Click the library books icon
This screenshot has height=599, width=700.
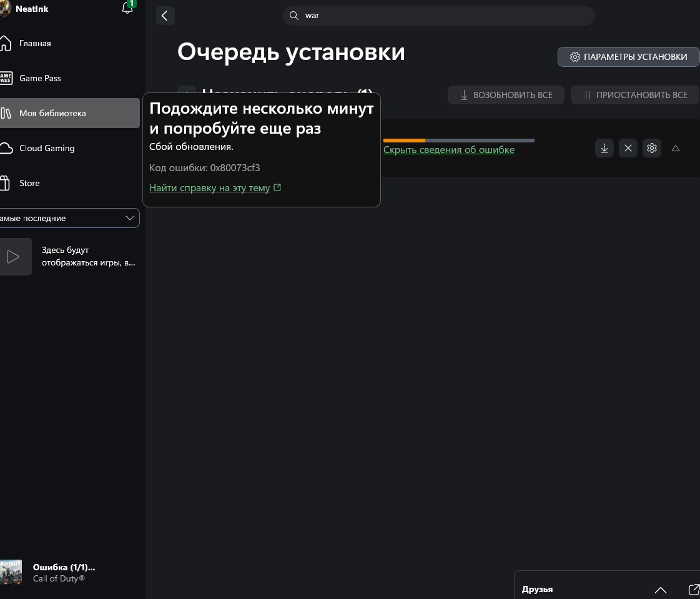tap(6, 113)
